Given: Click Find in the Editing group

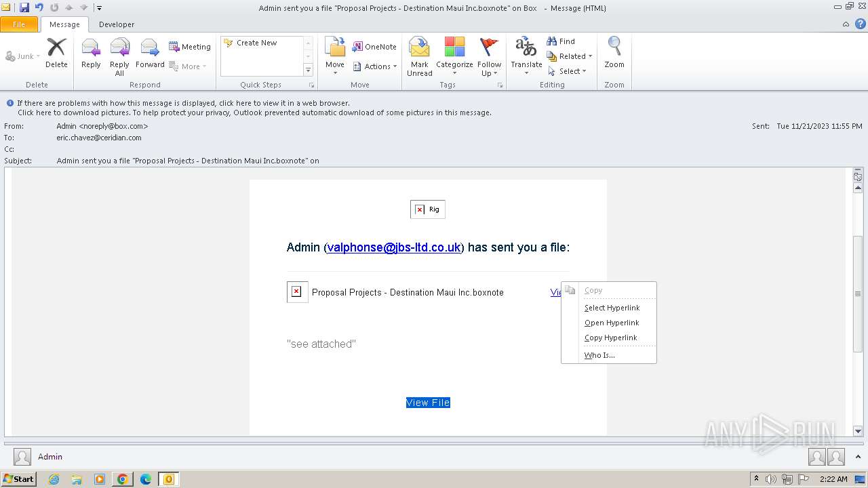Looking at the screenshot, I should point(561,41).
